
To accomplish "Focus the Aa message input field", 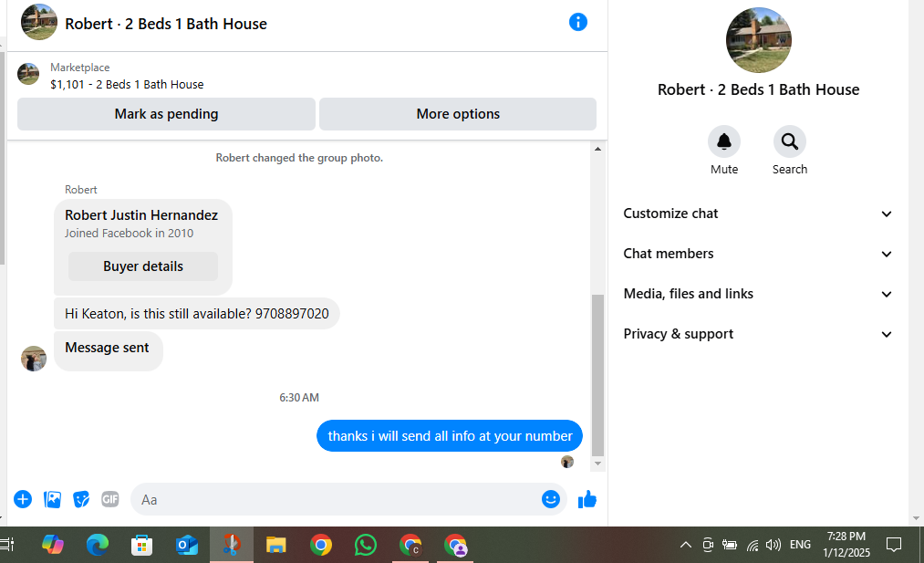I will pos(336,499).
